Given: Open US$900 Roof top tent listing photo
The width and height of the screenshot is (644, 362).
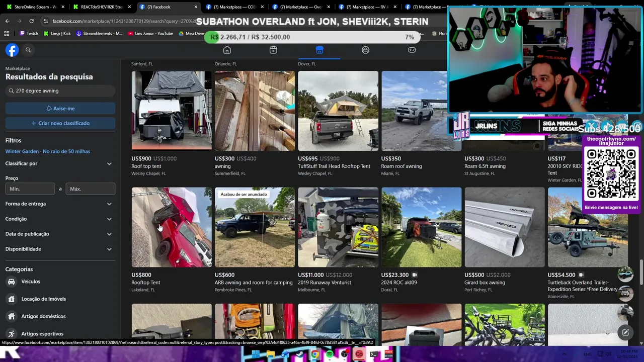Looking at the screenshot, I should point(172,111).
